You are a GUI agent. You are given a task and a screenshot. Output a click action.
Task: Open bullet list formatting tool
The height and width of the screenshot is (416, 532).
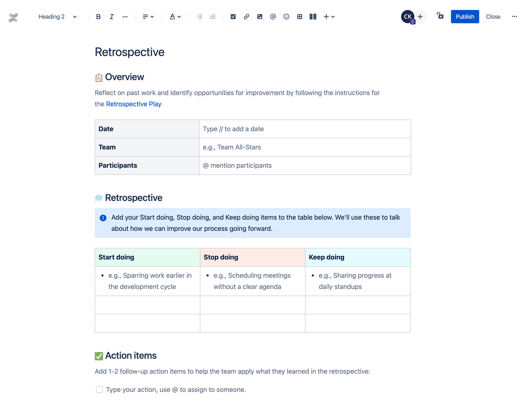tap(199, 17)
